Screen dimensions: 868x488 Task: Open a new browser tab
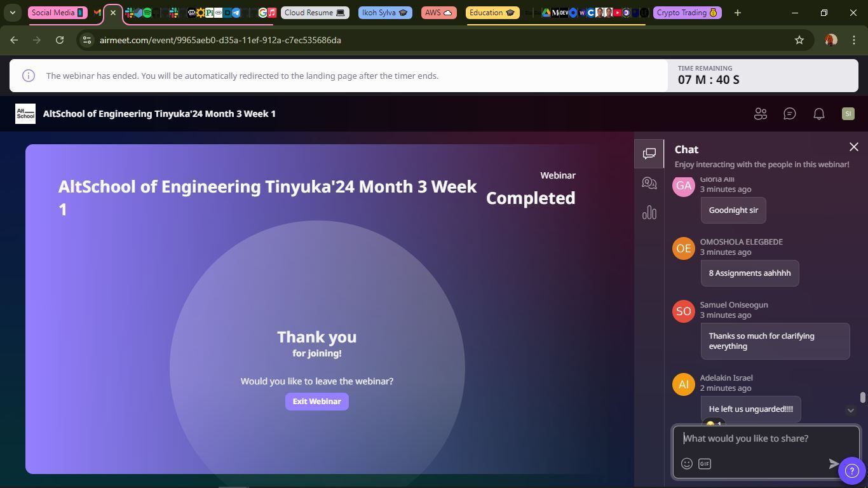click(737, 13)
